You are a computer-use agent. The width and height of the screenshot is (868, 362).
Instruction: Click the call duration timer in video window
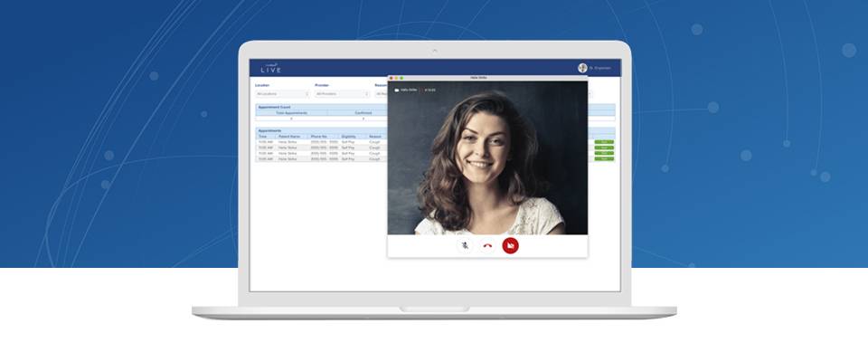(430, 90)
